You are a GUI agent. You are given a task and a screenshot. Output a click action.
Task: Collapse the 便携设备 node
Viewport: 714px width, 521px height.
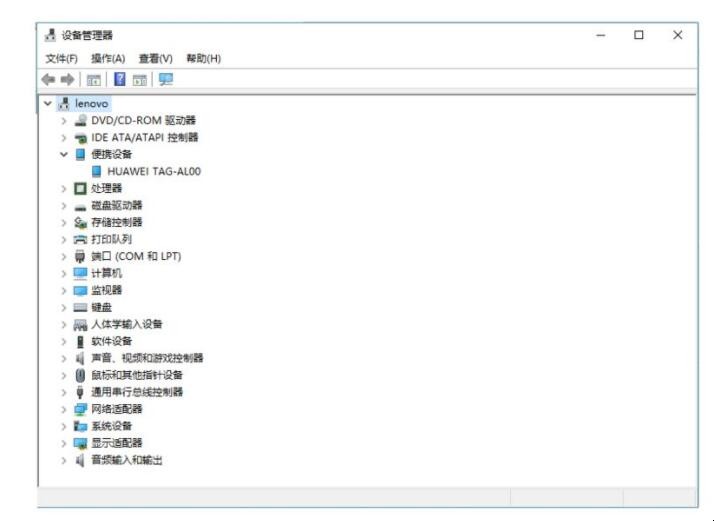[64, 154]
